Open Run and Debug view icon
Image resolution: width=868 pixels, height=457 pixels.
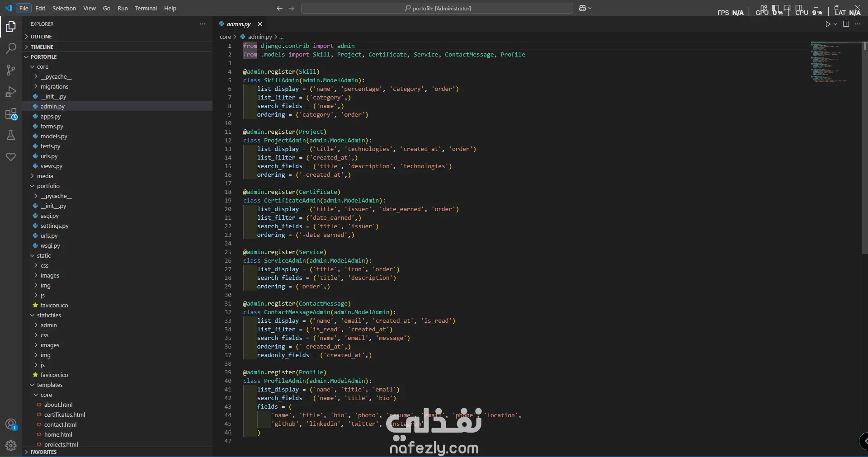(x=11, y=92)
